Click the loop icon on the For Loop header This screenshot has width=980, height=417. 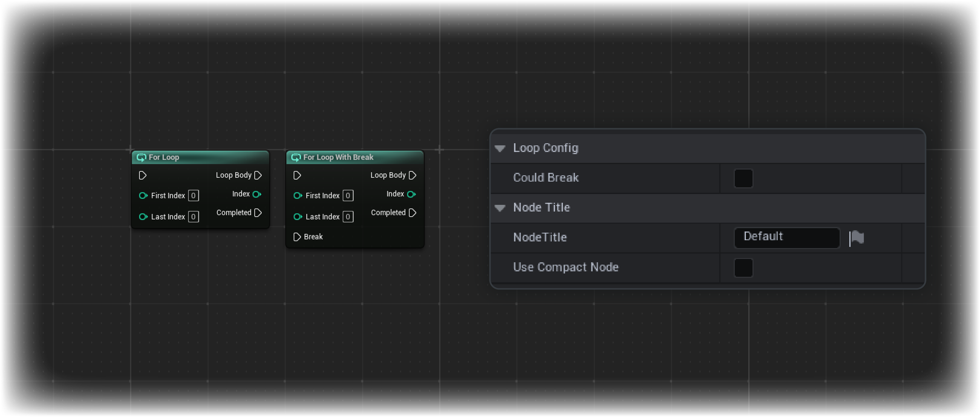click(x=141, y=157)
